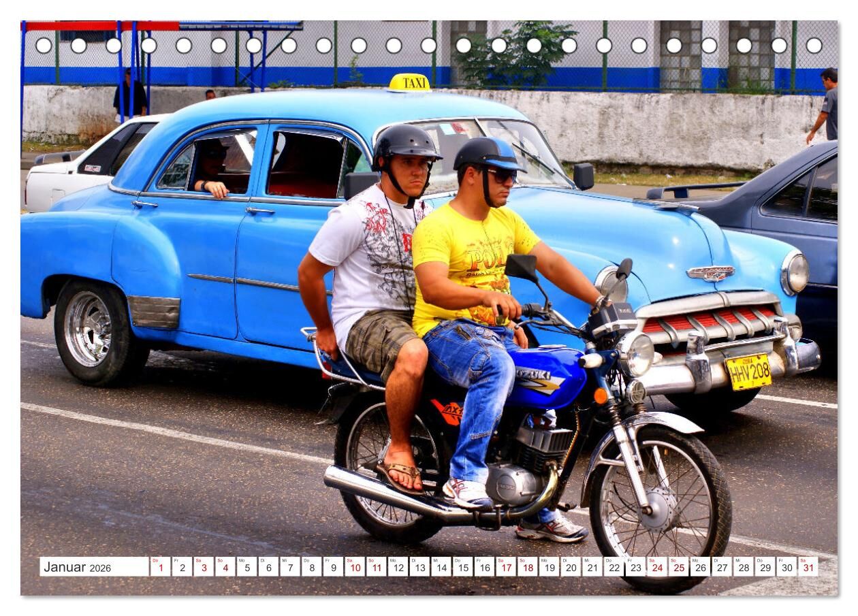The image size is (858, 616).
Task: Choose day 6 in the calendar row
Action: click(x=268, y=567)
